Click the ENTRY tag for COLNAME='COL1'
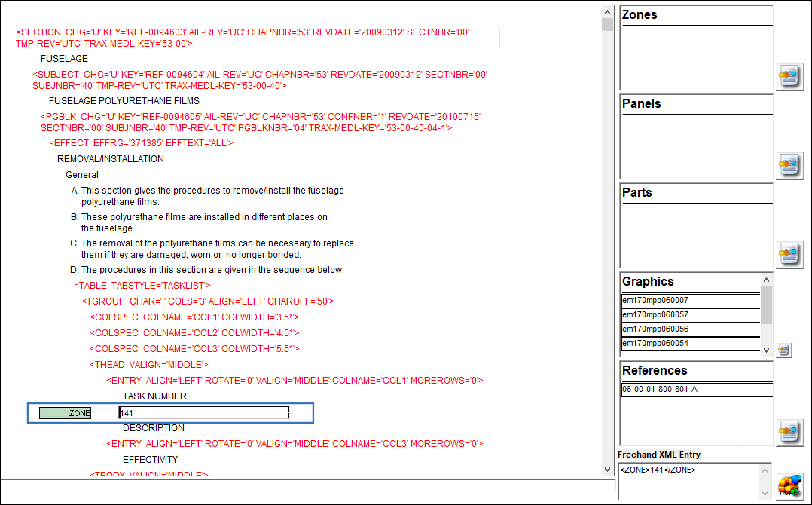Screen dimensions: 812x505 (295, 381)
